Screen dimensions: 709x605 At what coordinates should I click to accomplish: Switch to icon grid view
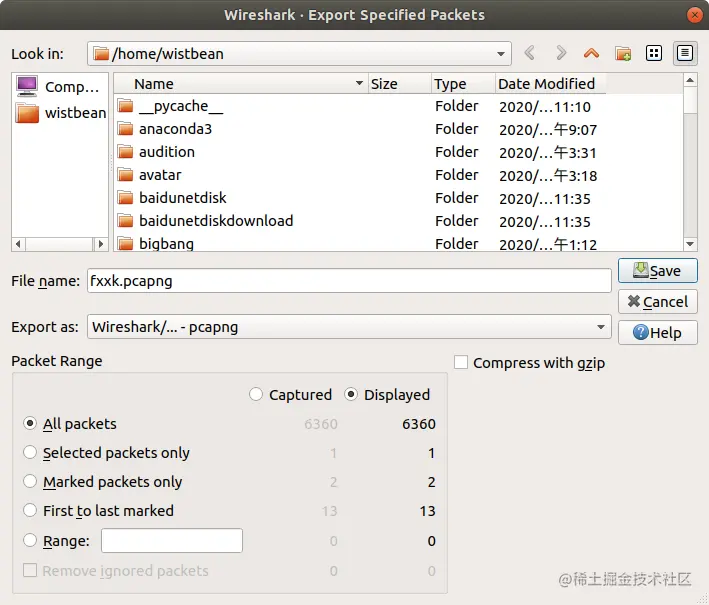[654, 53]
